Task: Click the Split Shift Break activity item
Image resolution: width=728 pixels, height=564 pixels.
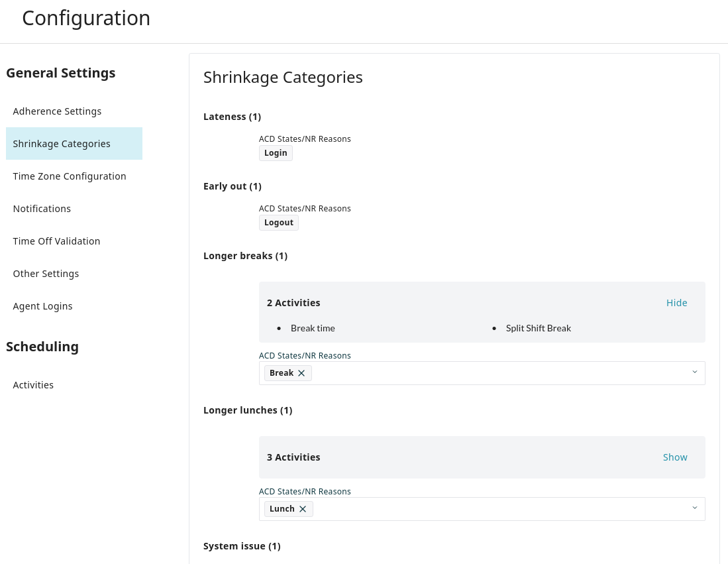Action: coord(538,328)
